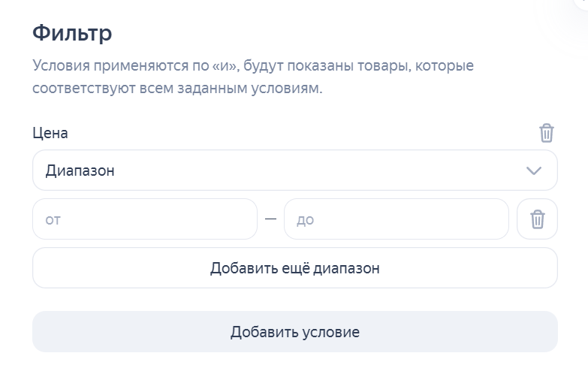
Task: Focus the "от" minimum price field
Action: [x=144, y=219]
